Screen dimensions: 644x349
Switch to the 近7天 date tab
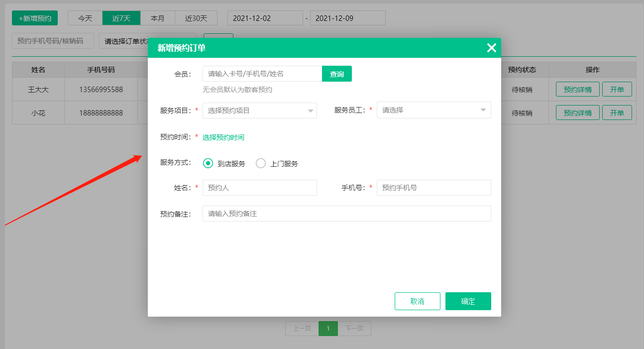click(x=121, y=18)
